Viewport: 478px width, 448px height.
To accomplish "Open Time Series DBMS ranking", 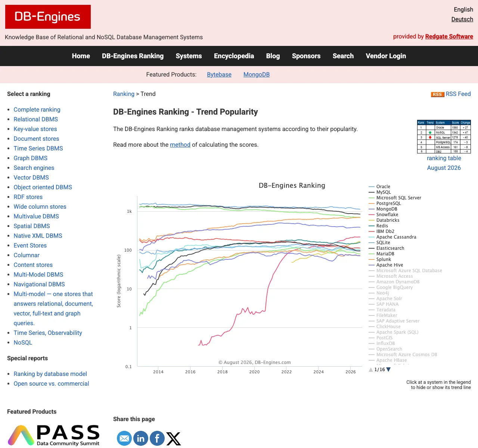I will click(x=38, y=149).
